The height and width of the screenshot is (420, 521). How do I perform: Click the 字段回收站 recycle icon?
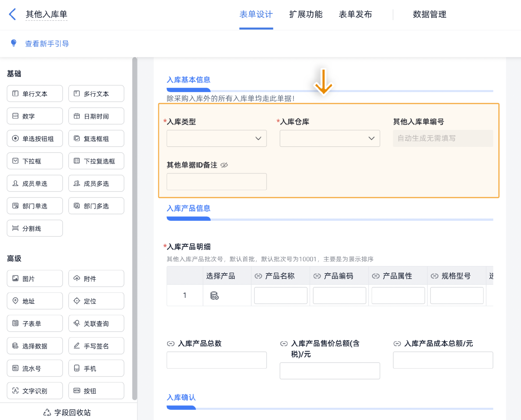[47, 412]
